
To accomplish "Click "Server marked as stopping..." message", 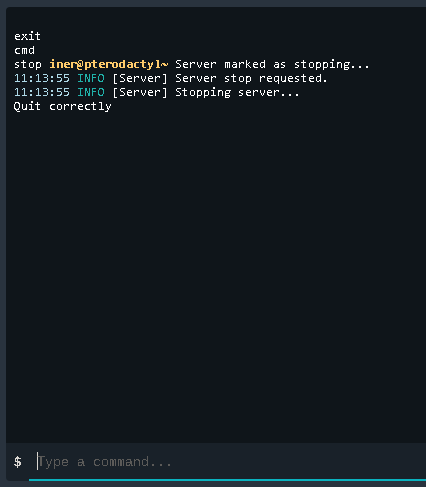I will coord(272,64).
